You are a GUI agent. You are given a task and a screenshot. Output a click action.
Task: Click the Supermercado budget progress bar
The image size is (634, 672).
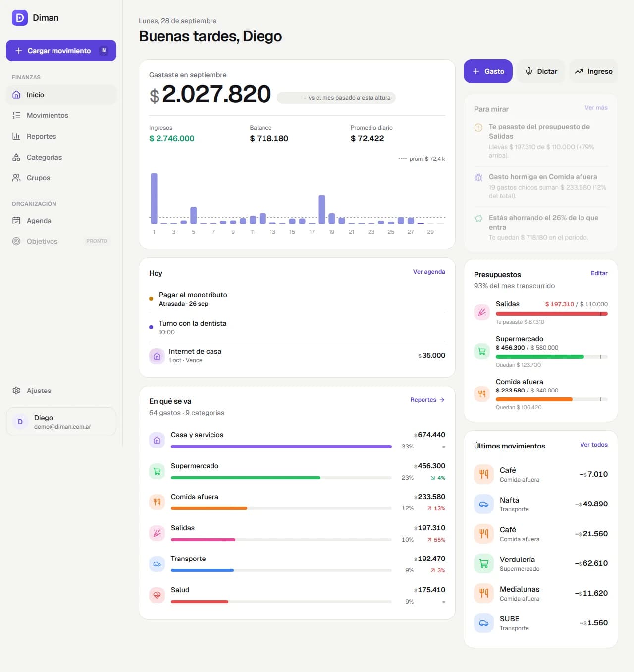552,357
